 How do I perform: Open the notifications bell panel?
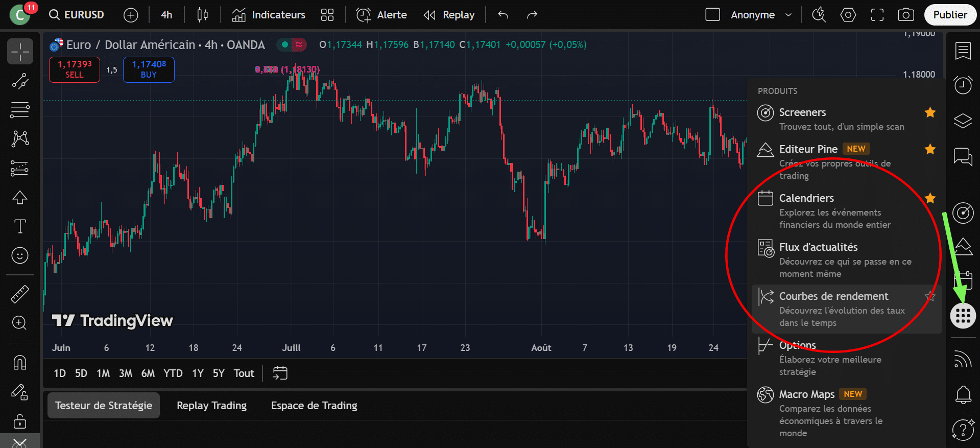click(x=963, y=394)
